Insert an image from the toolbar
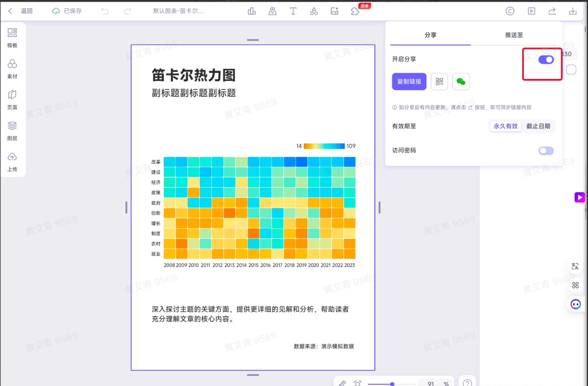Screen dimensions: 588x386 335,11
